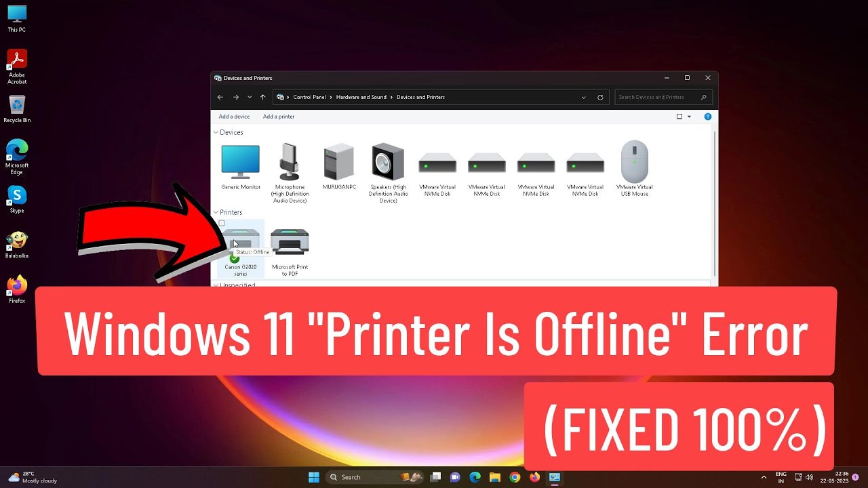The width and height of the screenshot is (868, 488).
Task: Open Devices and Printers help
Action: point(707,117)
